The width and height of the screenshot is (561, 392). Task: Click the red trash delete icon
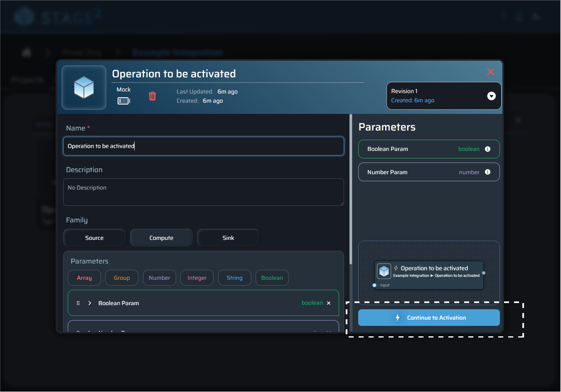coord(153,96)
